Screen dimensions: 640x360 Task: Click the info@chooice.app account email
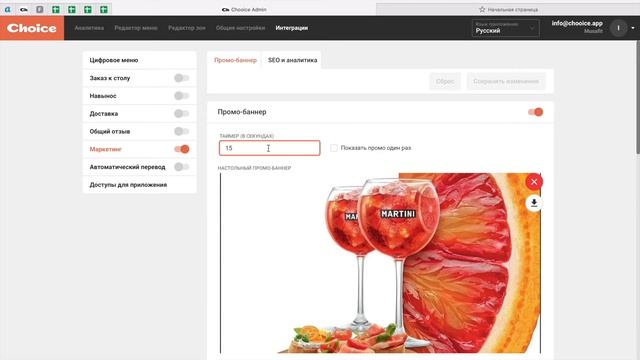[577, 23]
